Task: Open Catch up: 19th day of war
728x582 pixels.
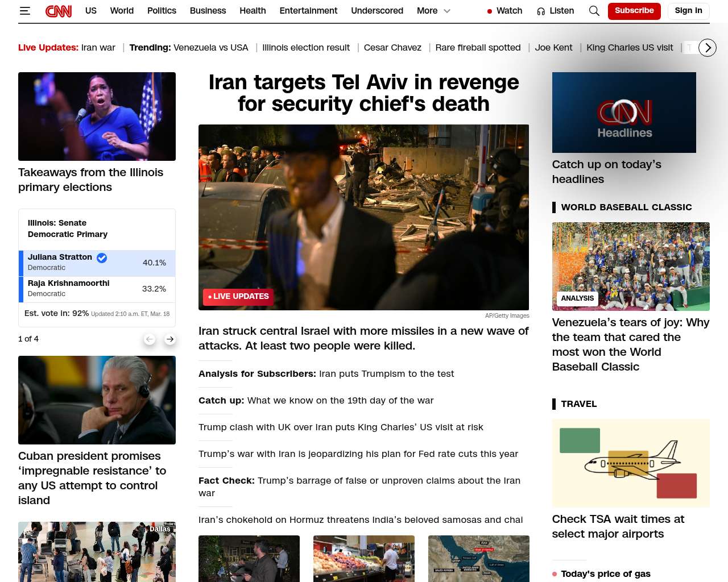Action: point(316,400)
